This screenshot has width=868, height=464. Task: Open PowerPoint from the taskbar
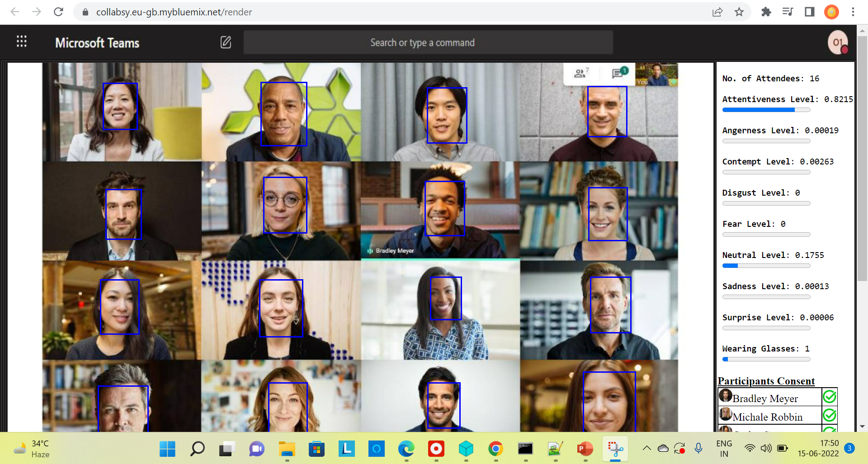click(x=585, y=449)
